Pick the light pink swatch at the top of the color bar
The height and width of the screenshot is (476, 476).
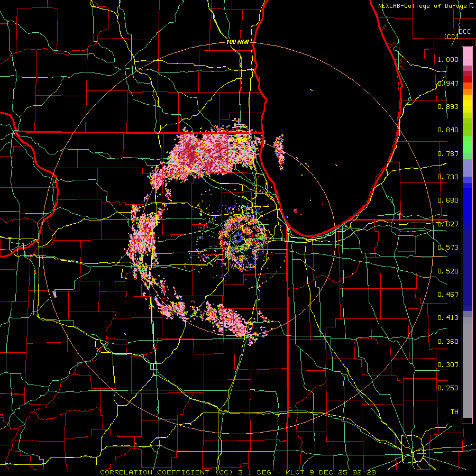tap(467, 56)
